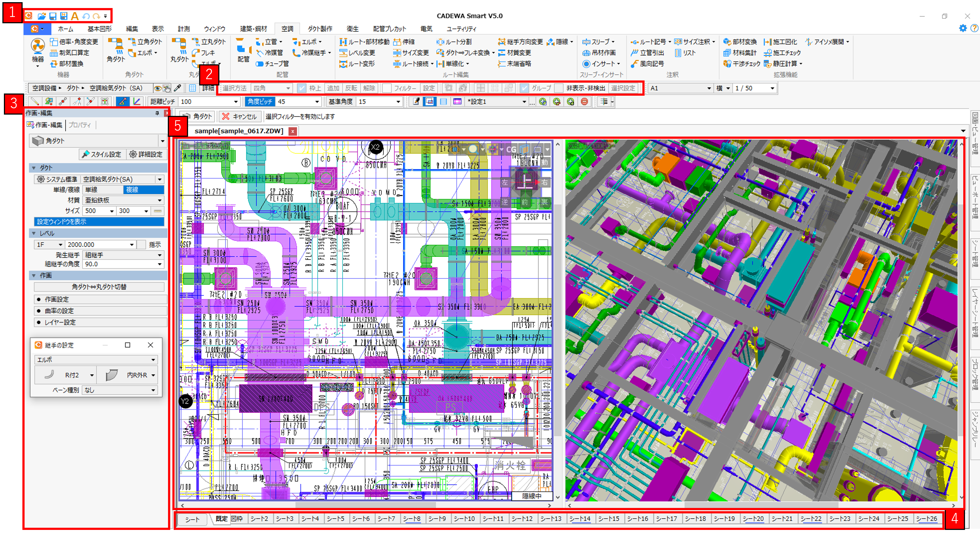Enable the 非表示・非検出 checkbox

559,88
